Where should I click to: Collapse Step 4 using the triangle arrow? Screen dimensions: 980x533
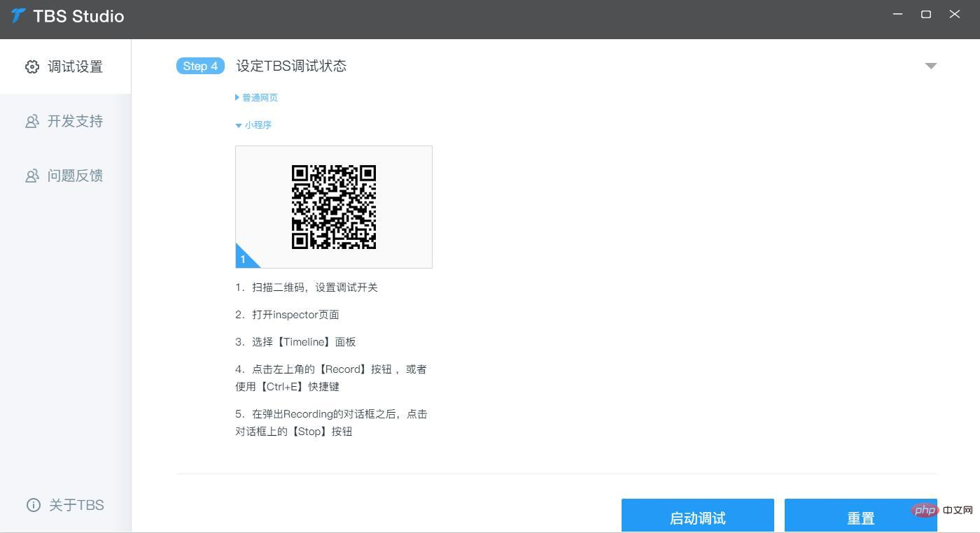click(930, 66)
